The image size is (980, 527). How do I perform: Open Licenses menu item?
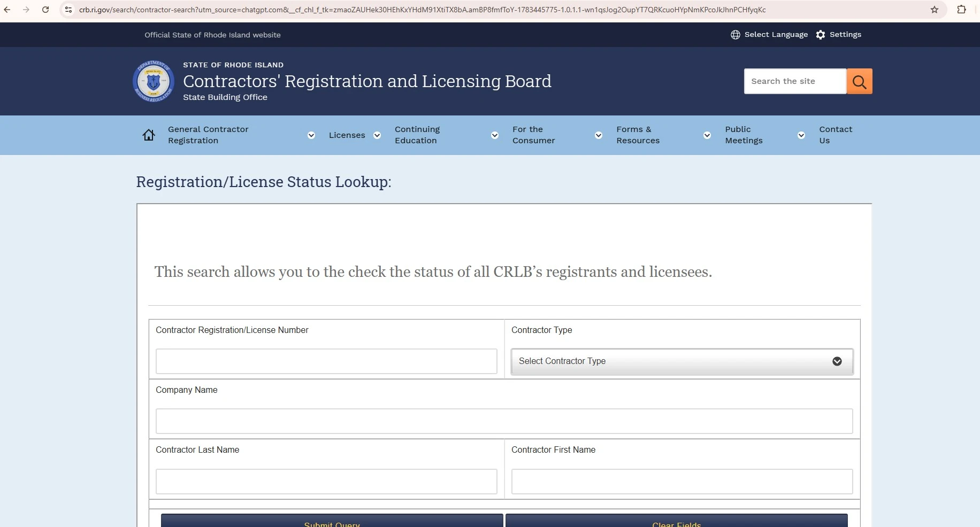347,135
